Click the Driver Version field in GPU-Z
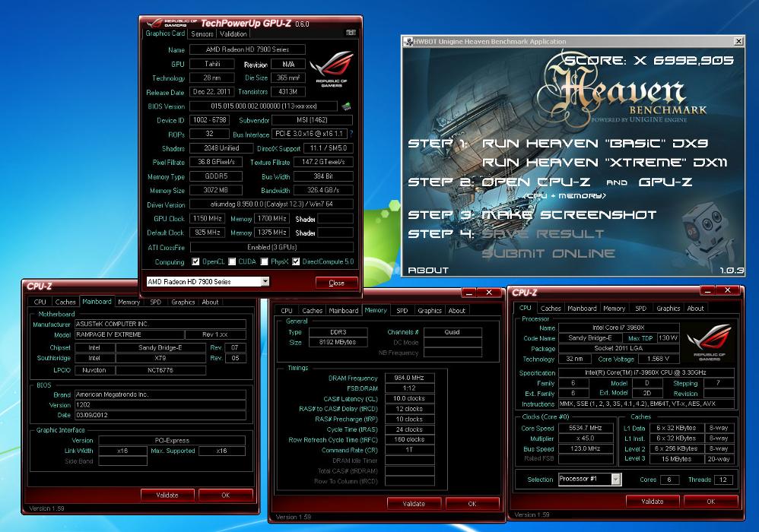The width and height of the screenshot is (759, 532). (x=271, y=204)
